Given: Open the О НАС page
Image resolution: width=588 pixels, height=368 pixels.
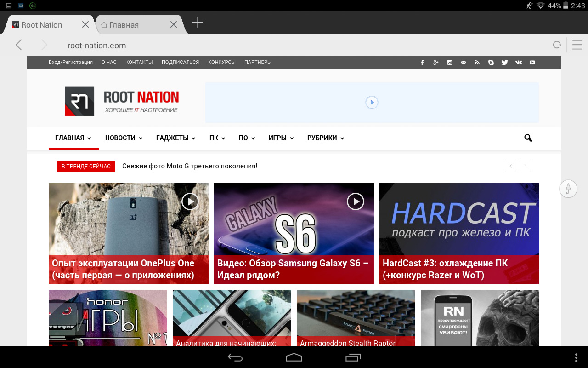Looking at the screenshot, I should point(109,63).
